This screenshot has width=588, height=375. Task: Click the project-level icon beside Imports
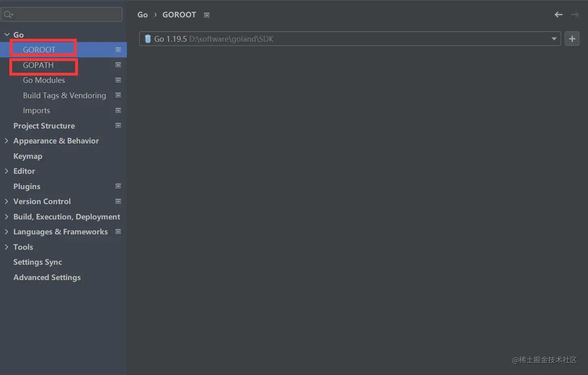click(x=118, y=110)
